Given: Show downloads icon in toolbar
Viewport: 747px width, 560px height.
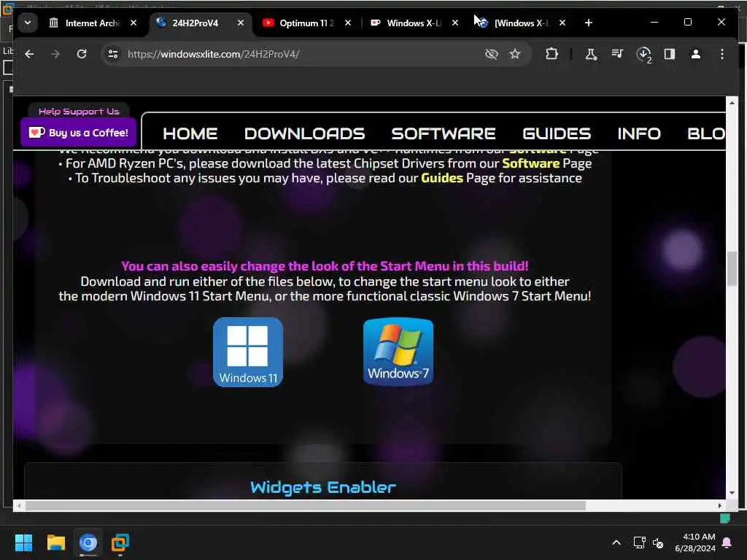Looking at the screenshot, I should pos(643,54).
